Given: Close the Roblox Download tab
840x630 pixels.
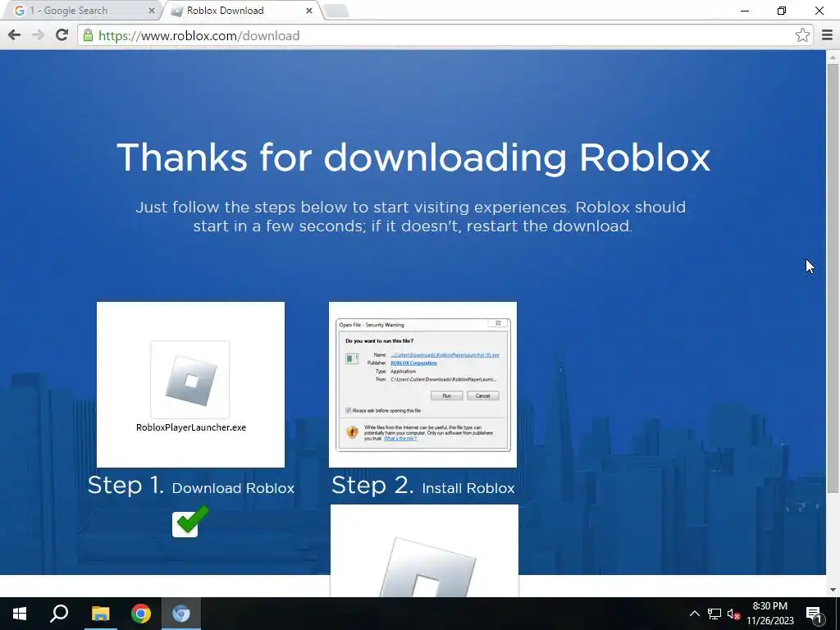Looking at the screenshot, I should (x=309, y=11).
